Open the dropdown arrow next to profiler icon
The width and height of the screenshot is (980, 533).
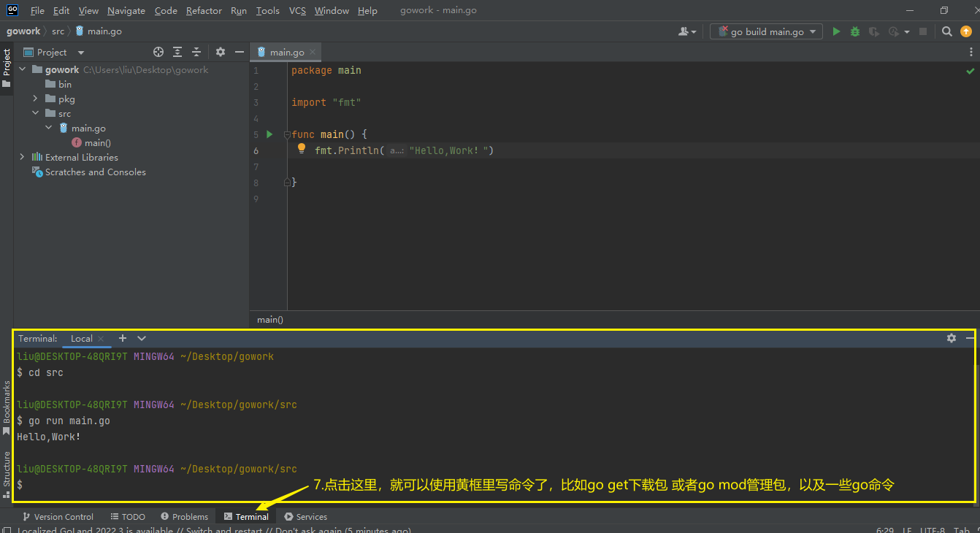907,31
